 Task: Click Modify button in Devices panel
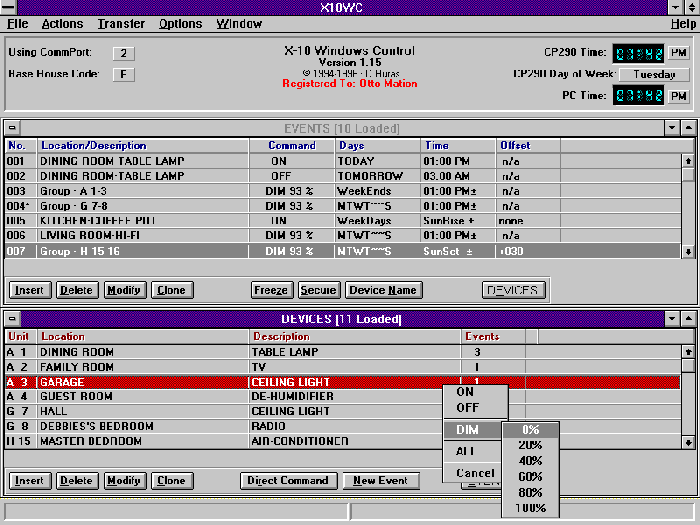(x=125, y=481)
